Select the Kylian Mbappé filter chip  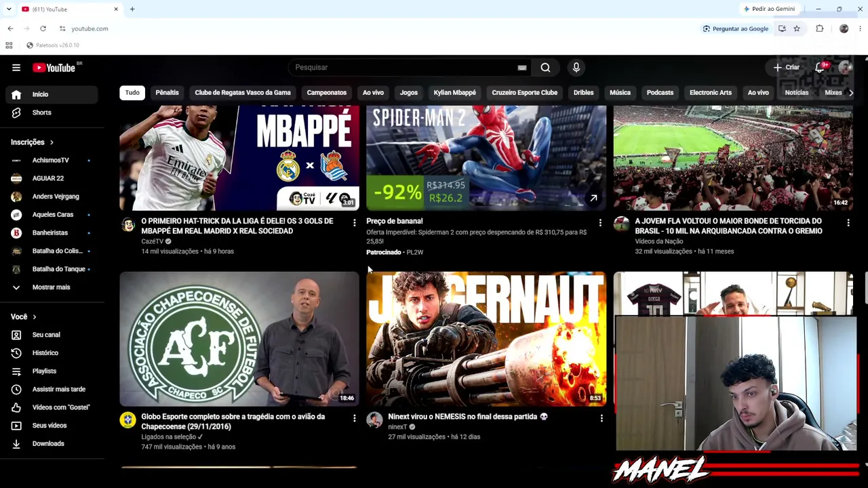[x=454, y=93]
